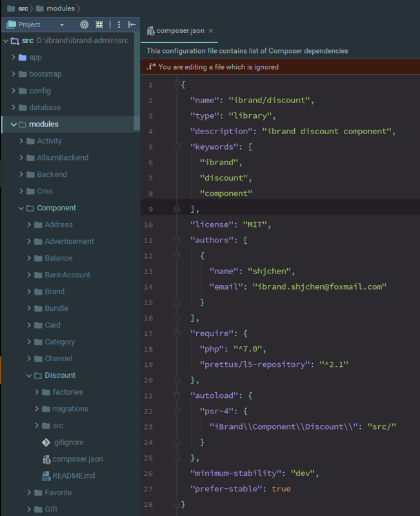This screenshot has width=420, height=516.
Task: Select the .gitignore file
Action: [68, 442]
